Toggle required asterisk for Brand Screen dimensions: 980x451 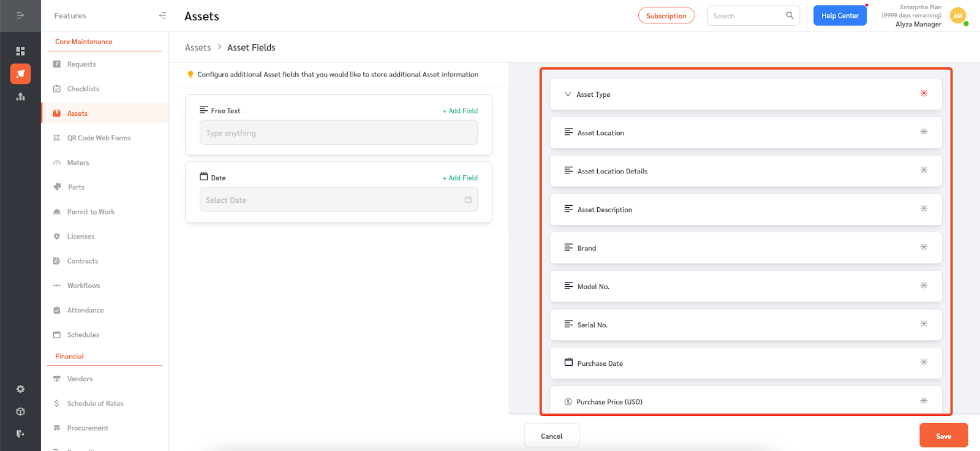[x=924, y=247]
